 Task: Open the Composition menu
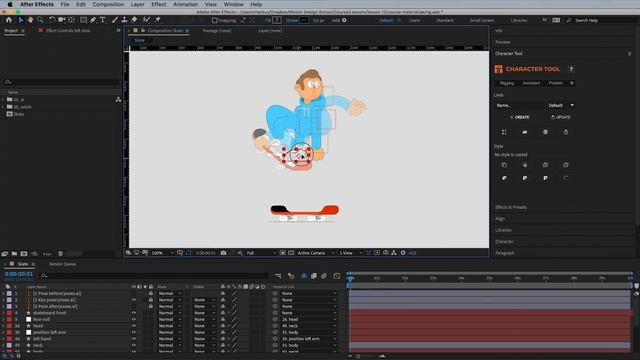tap(108, 4)
